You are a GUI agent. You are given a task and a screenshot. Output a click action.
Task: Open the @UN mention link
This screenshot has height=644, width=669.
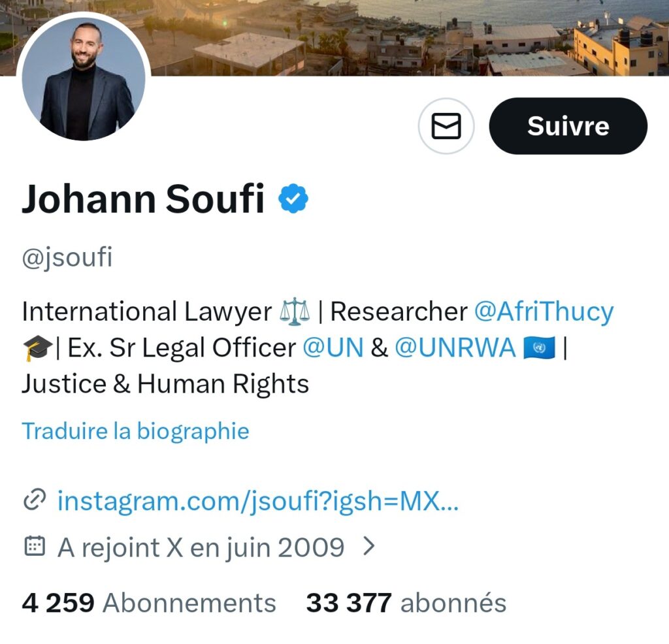click(x=333, y=347)
